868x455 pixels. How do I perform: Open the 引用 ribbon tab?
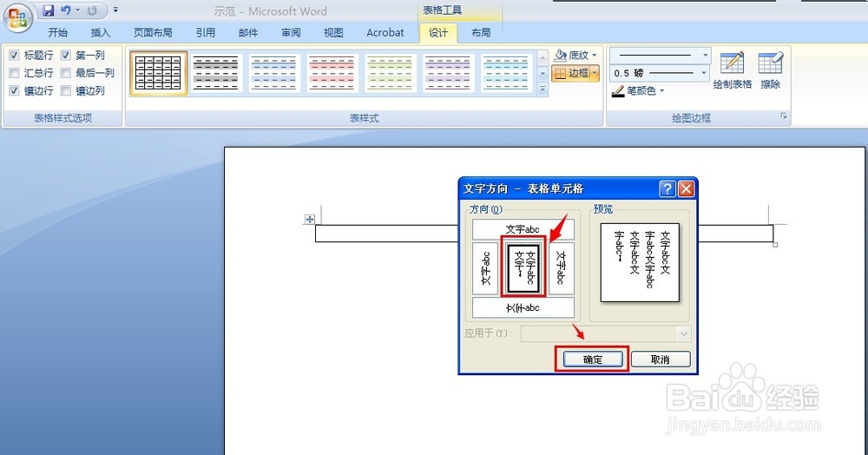coord(206,33)
